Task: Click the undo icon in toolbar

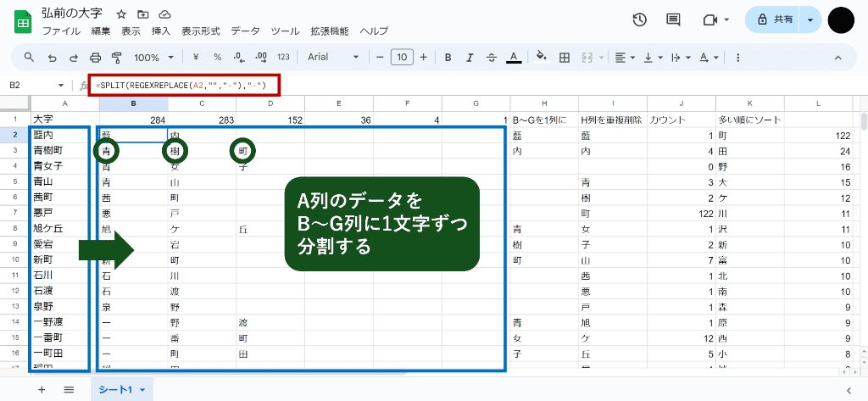Action: click(52, 58)
